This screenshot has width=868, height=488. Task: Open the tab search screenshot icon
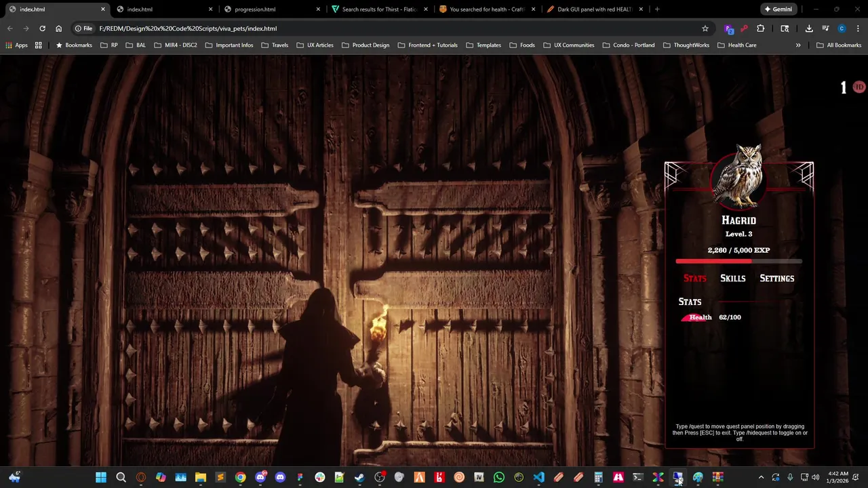pos(785,28)
